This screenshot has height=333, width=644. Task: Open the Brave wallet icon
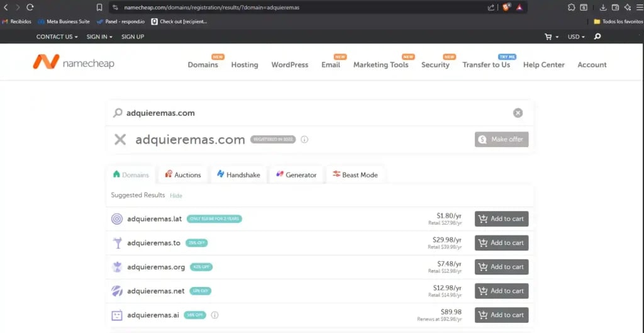tap(615, 8)
